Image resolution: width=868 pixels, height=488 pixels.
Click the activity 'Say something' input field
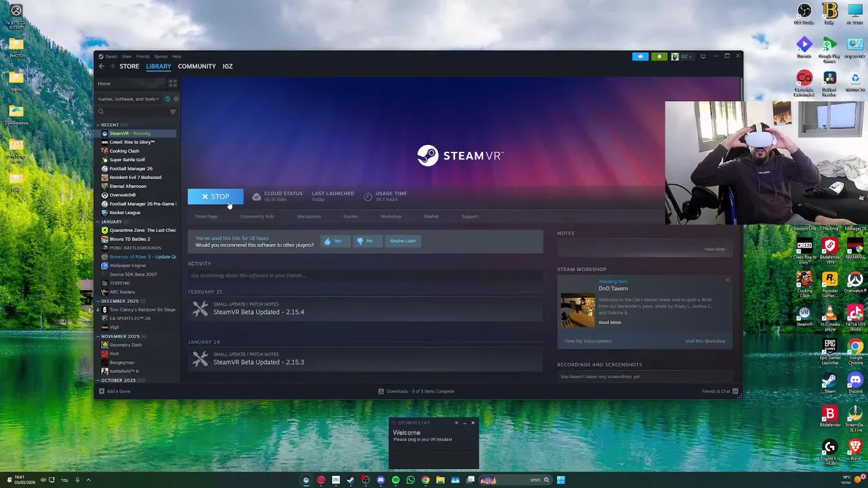point(365,276)
